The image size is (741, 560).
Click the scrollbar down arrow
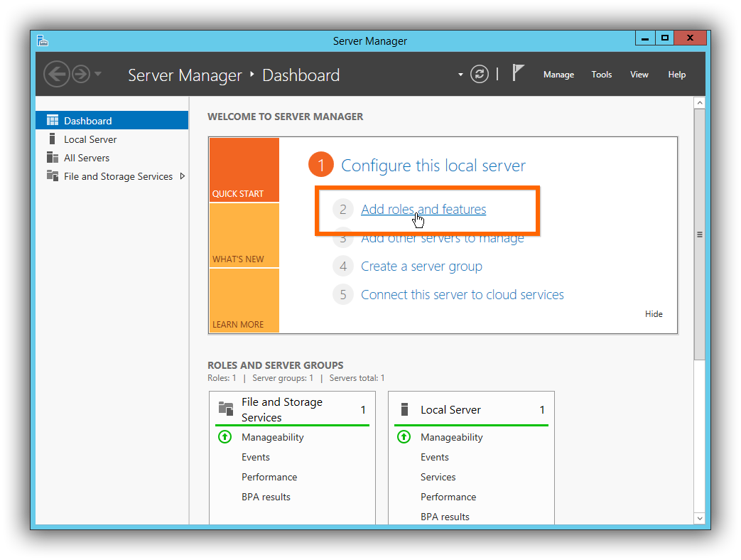699,518
